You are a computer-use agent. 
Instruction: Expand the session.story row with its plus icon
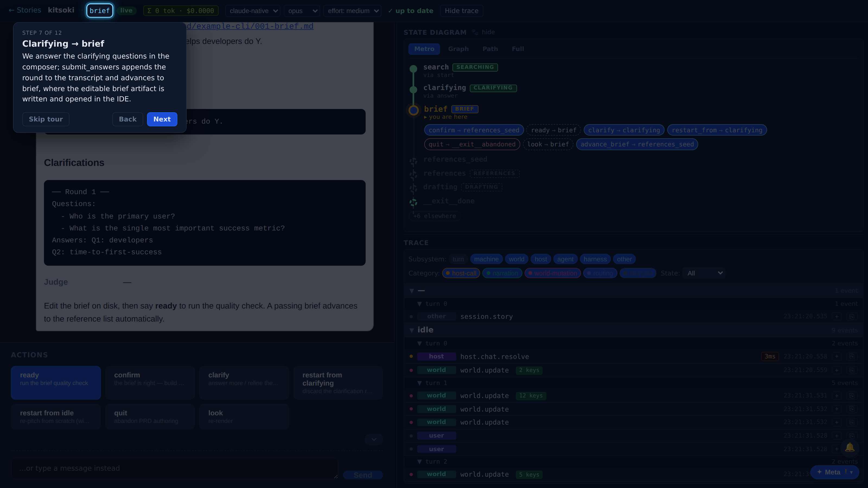837,317
